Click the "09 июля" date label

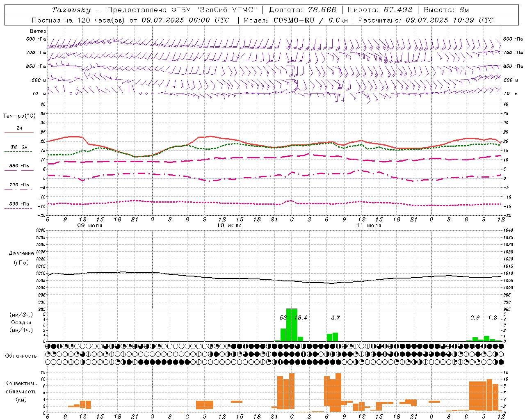point(90,226)
